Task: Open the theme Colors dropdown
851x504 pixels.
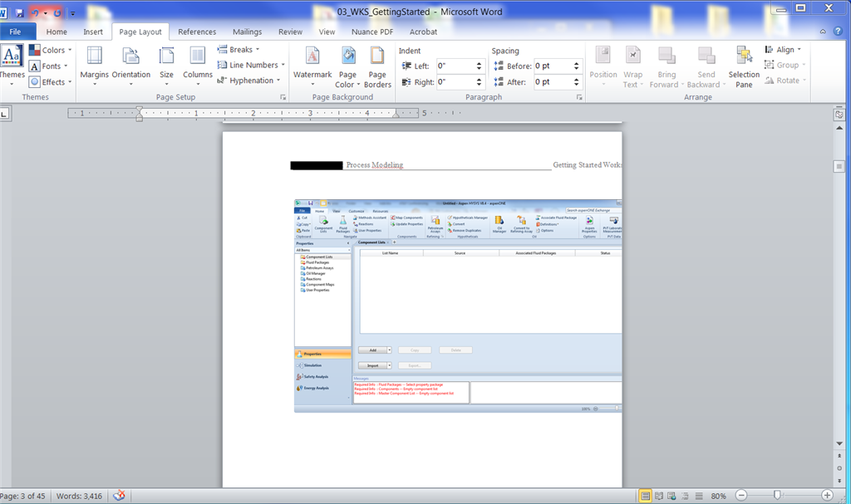Action: click(x=51, y=50)
